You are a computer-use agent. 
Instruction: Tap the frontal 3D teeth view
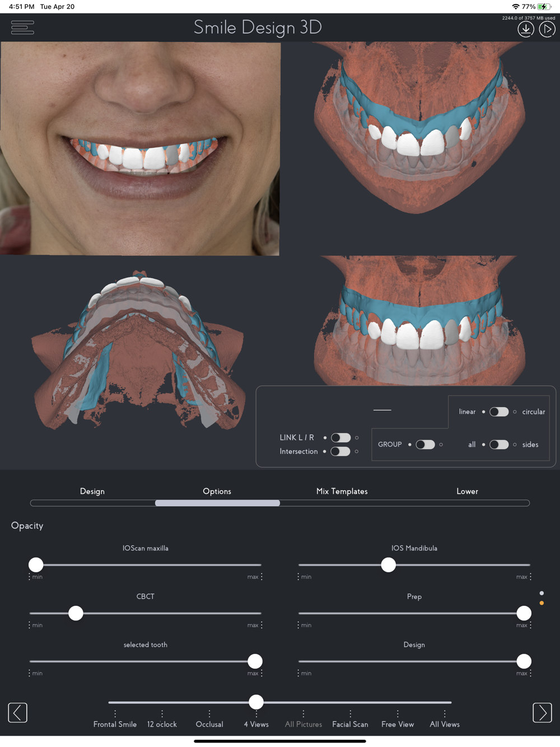[x=420, y=320]
